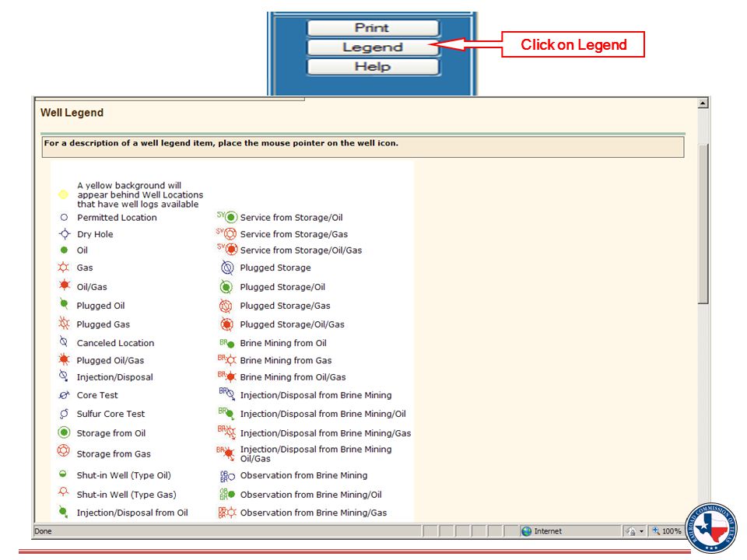Click the 'Canceled Location' label

pyautogui.click(x=116, y=343)
